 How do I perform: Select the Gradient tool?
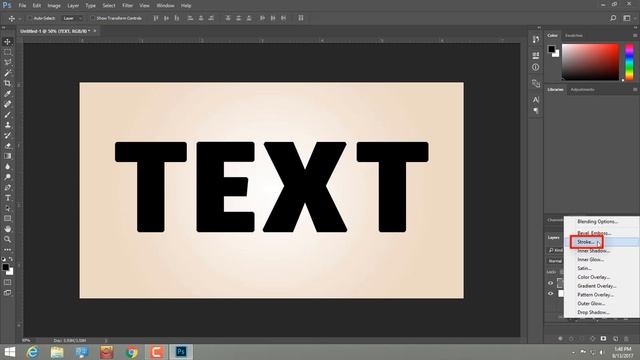7,156
